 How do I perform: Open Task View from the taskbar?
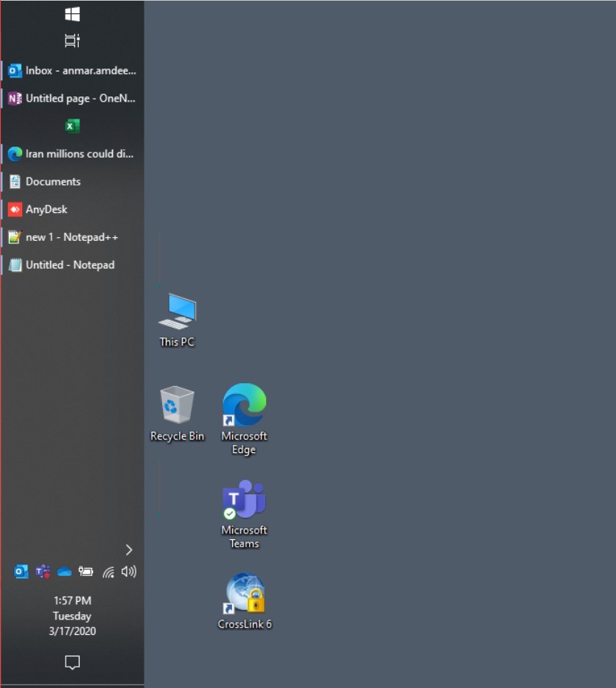point(72,41)
